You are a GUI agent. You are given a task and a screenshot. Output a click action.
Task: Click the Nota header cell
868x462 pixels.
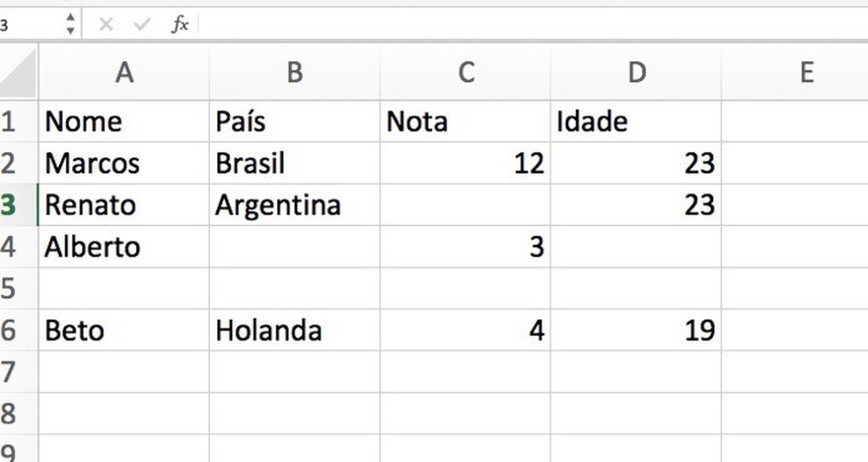pos(466,122)
